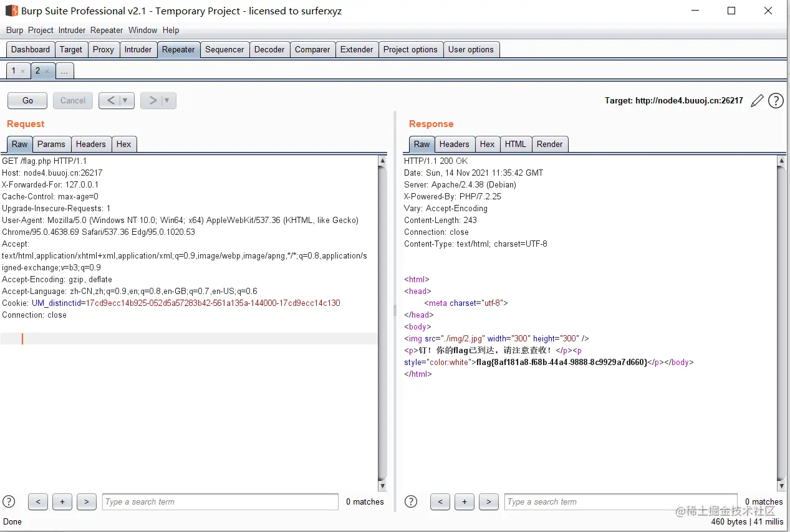The width and height of the screenshot is (790, 532).
Task: Select Response Hex tab
Action: (x=488, y=144)
